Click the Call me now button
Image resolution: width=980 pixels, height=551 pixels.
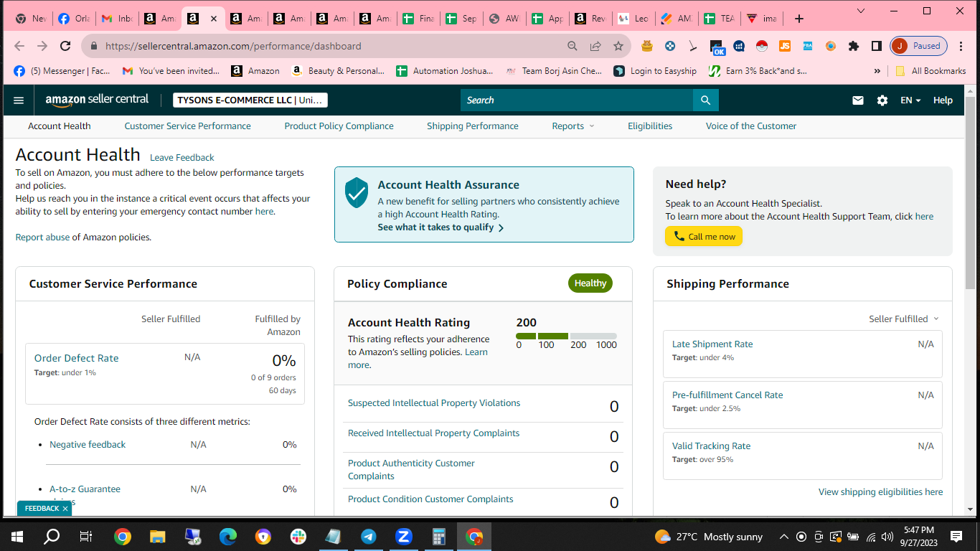click(704, 237)
